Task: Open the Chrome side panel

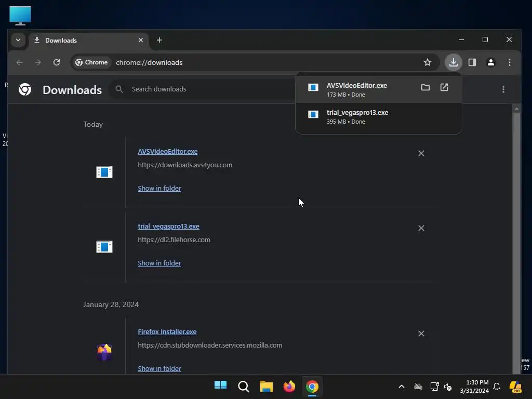Action: [472, 62]
